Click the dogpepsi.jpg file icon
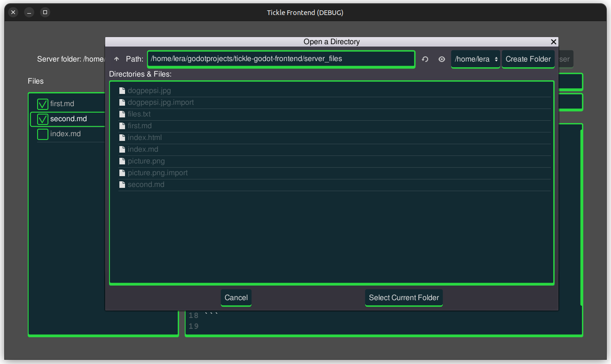 tap(122, 91)
